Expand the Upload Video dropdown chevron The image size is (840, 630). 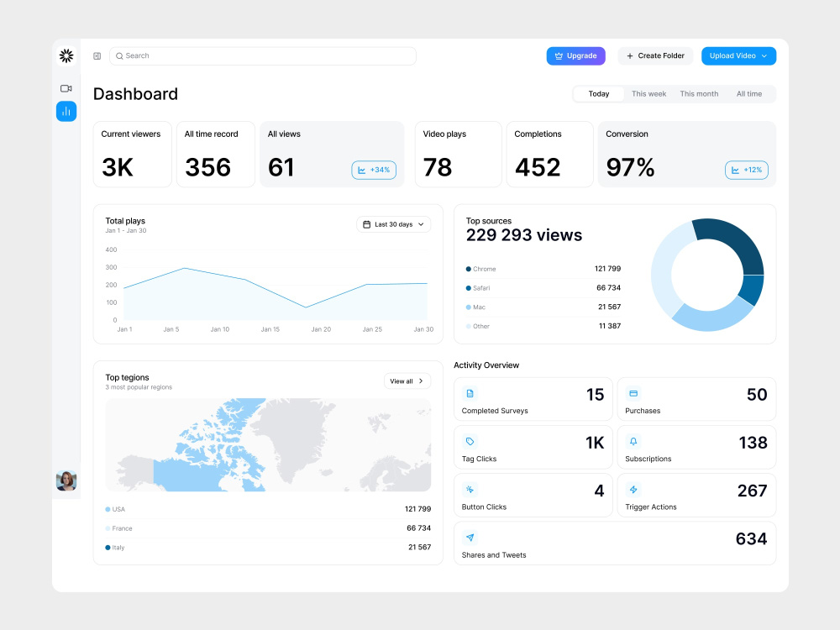click(764, 55)
